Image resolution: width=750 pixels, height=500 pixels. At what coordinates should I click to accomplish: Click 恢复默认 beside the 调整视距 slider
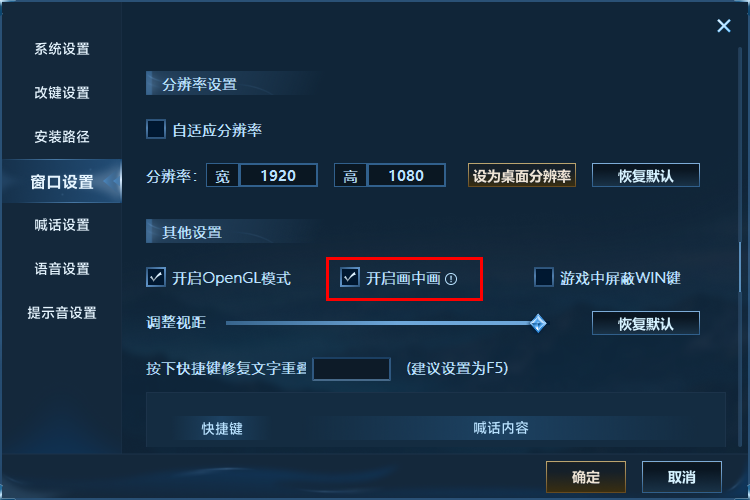click(x=646, y=323)
